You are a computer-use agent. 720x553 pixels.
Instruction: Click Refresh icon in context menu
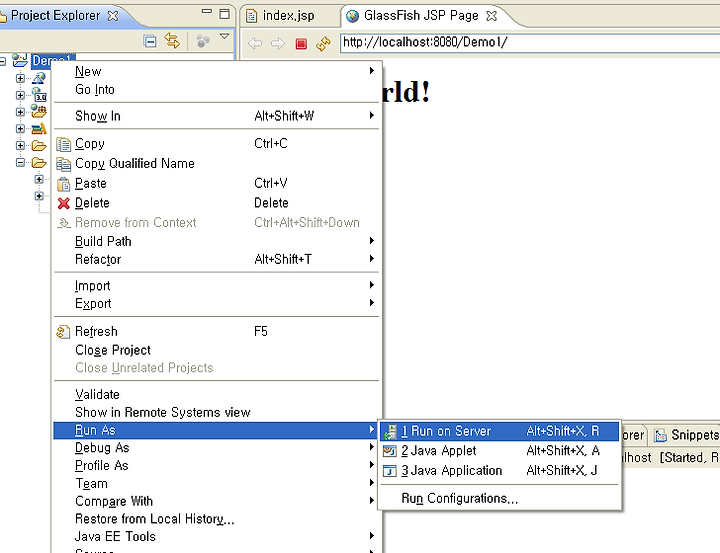63,332
